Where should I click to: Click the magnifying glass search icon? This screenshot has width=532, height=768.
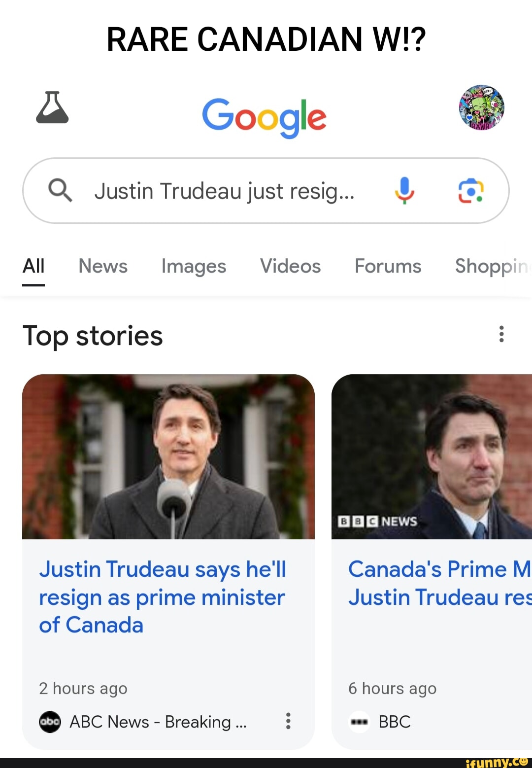tap(60, 191)
